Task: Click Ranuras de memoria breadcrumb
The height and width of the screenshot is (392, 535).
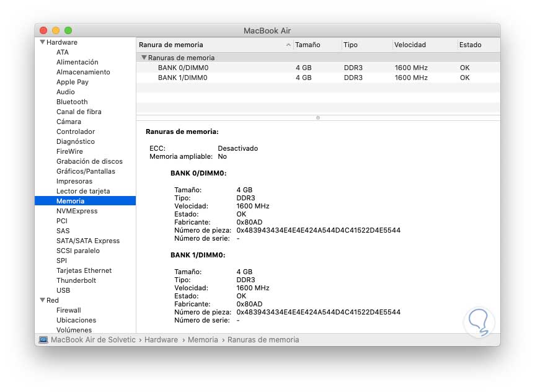Action: pyautogui.click(x=263, y=340)
